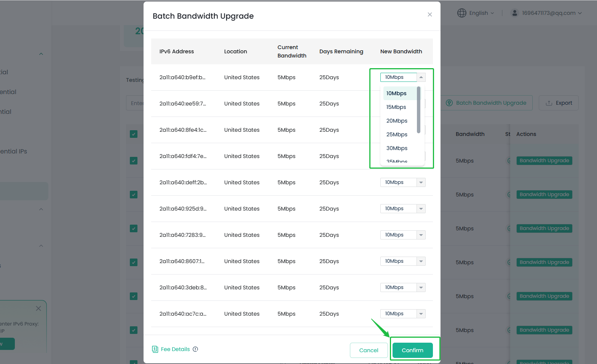Click the Batch Bandwidth Upgrade button icon
Image resolution: width=597 pixels, height=364 pixels.
[449, 103]
